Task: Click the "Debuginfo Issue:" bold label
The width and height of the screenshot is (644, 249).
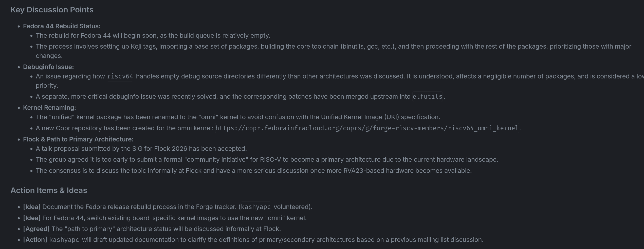Action: point(48,67)
